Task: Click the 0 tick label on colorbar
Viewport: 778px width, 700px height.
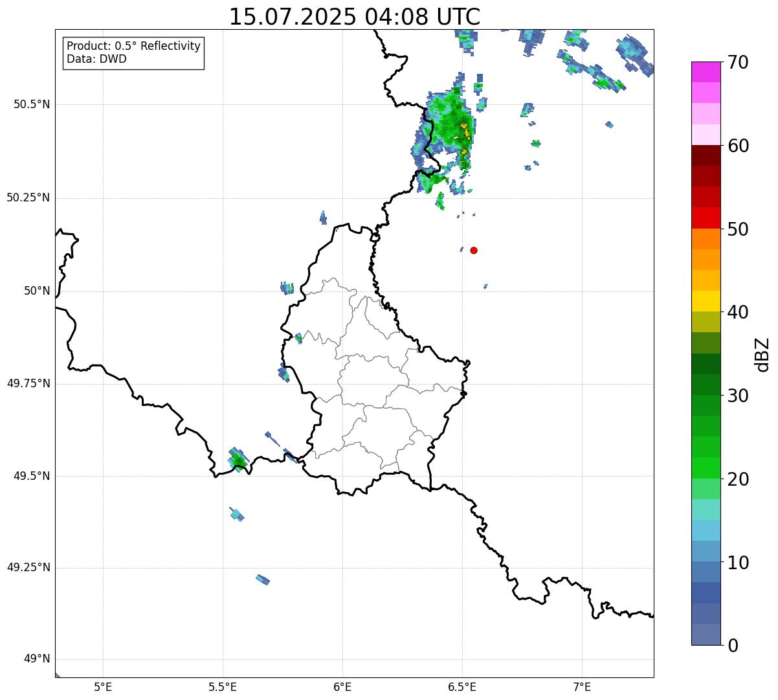Action: point(733,646)
